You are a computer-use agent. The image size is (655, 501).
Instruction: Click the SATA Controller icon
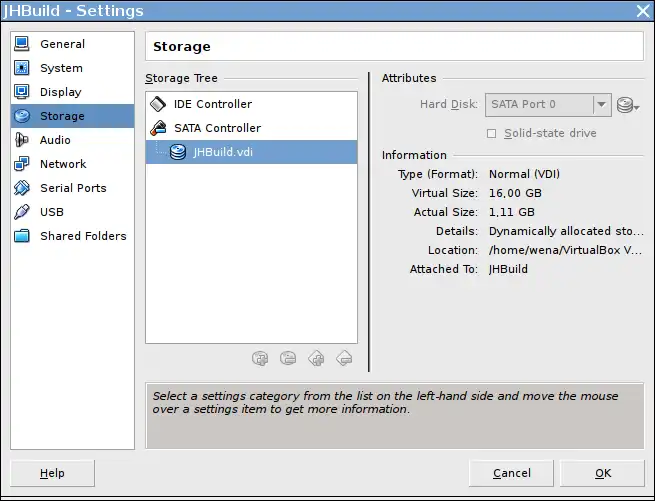click(x=158, y=128)
